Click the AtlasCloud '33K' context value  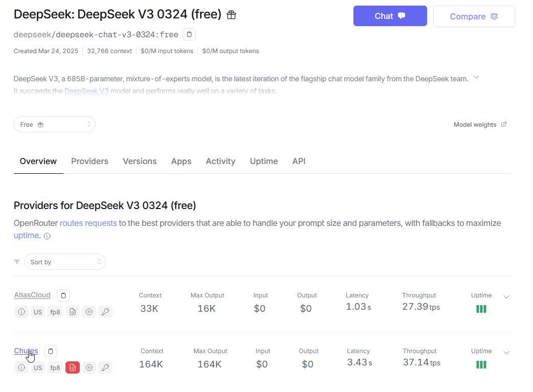pyautogui.click(x=149, y=308)
